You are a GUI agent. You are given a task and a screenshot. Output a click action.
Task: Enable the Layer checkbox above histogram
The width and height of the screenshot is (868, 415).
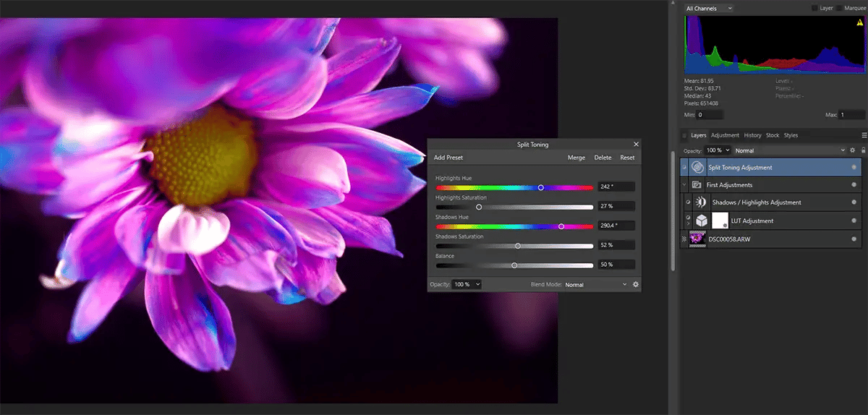pos(814,8)
